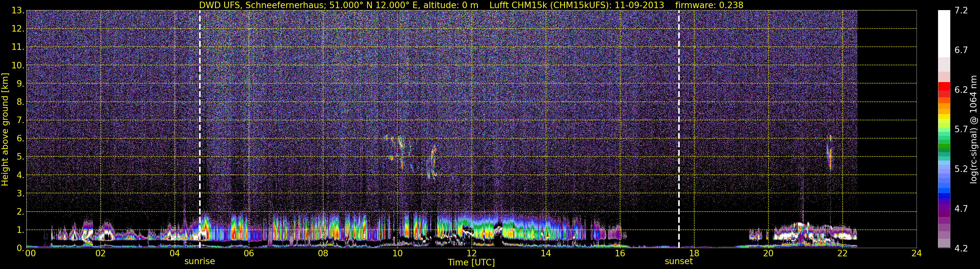Click the 'Time [UTC]' axis label
Image resolution: width=980 pixels, height=269 pixels.
[471, 262]
